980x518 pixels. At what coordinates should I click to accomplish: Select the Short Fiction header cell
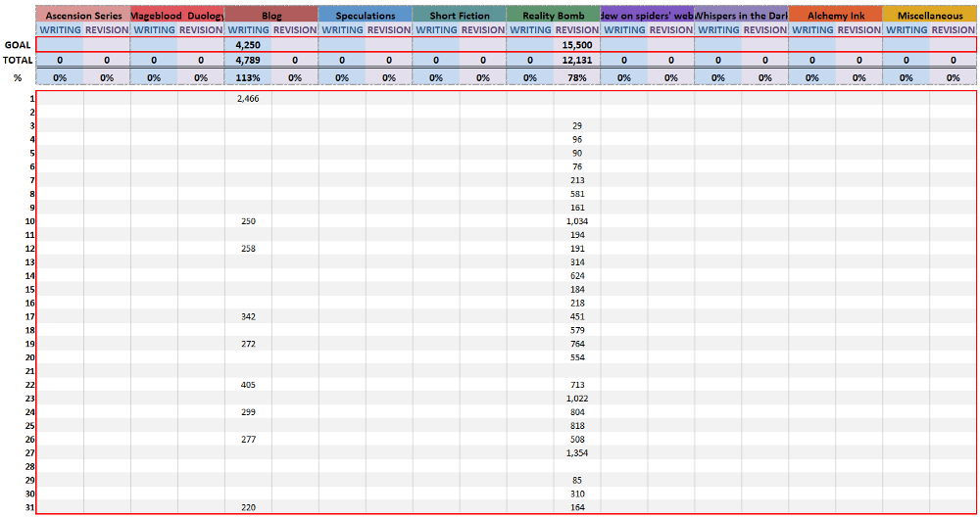point(460,16)
